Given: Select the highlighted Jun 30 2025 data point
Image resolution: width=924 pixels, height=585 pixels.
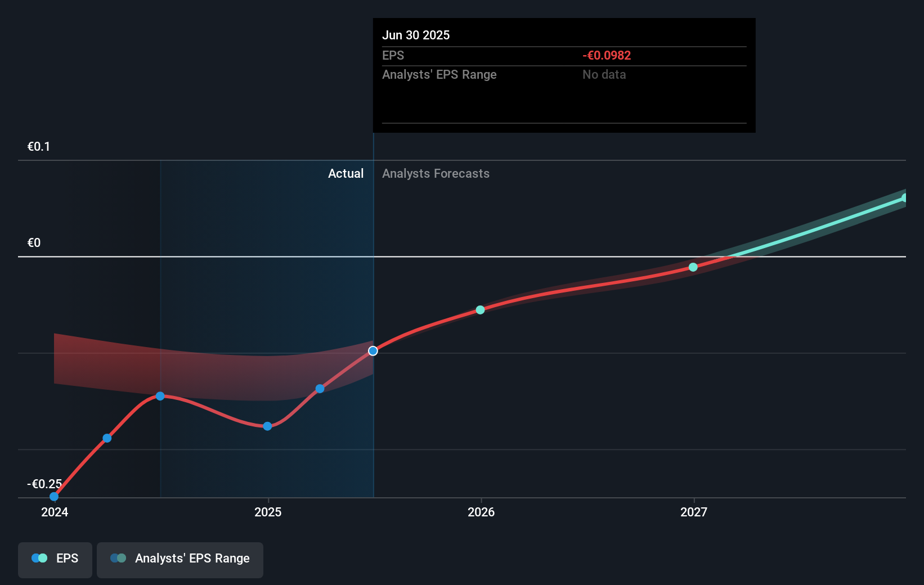Looking at the screenshot, I should click(x=373, y=350).
